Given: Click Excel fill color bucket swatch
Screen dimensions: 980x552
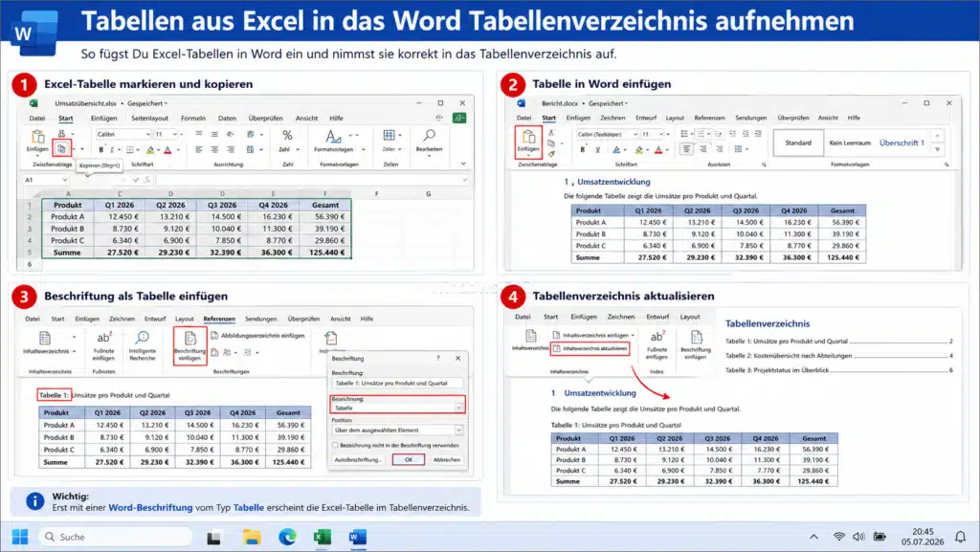Looking at the screenshot, I should [150, 150].
